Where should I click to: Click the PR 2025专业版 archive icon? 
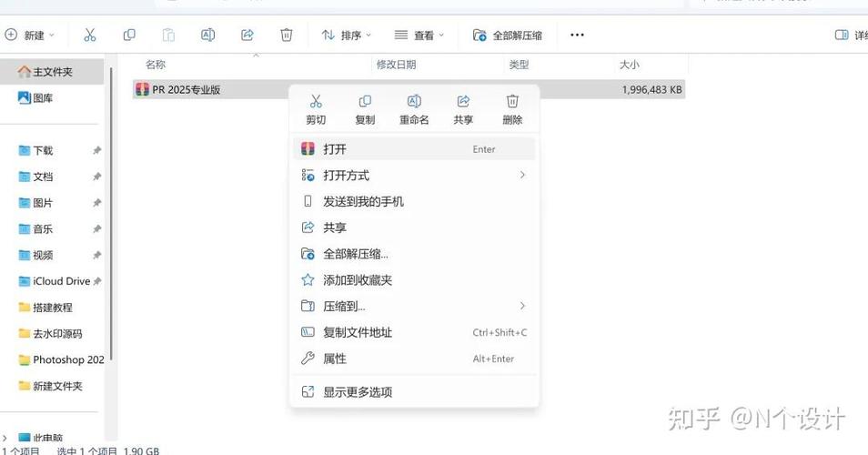tap(142, 90)
